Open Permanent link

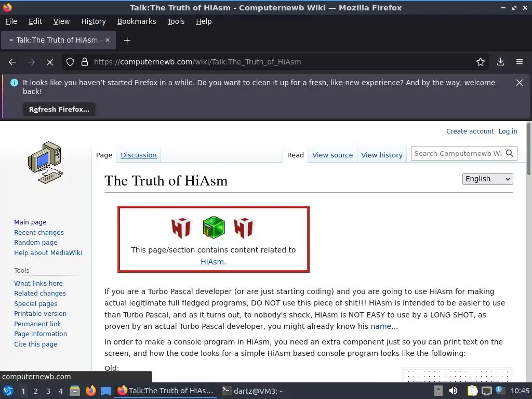tap(37, 324)
